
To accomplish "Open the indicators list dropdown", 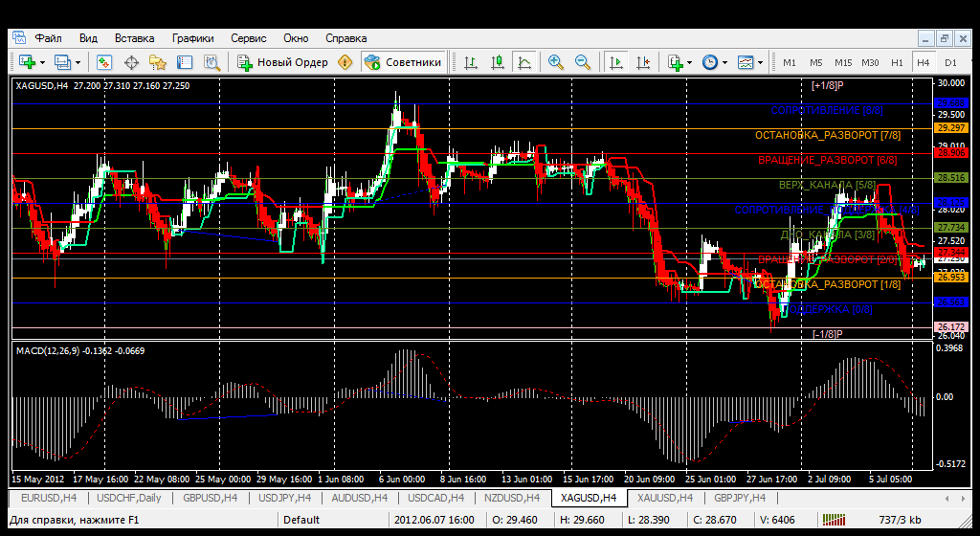I will tap(679, 62).
